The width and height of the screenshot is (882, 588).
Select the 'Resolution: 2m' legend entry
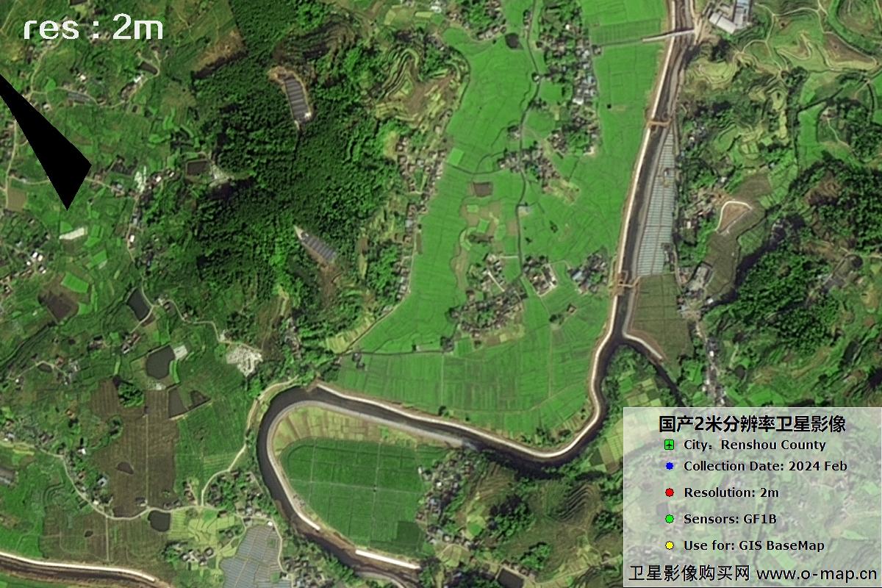[731, 492]
